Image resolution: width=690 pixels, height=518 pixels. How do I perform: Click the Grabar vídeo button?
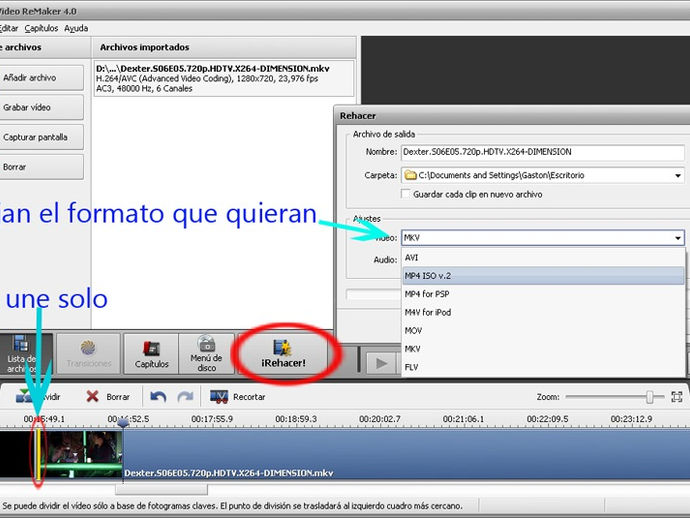click(41, 107)
